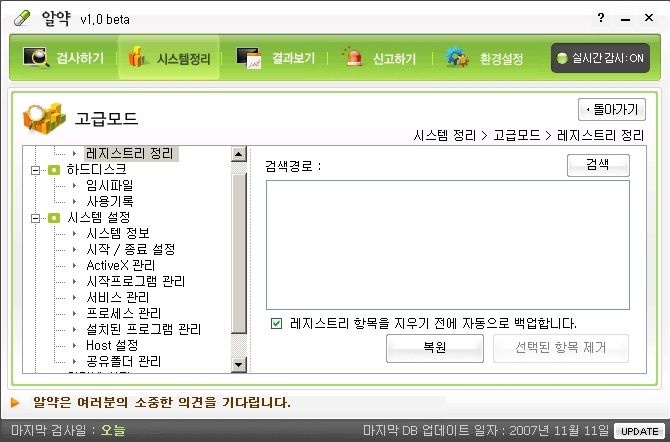Click the arrow next to 레지스트리 정리
This screenshot has width=670, height=442.
[x=75, y=153]
